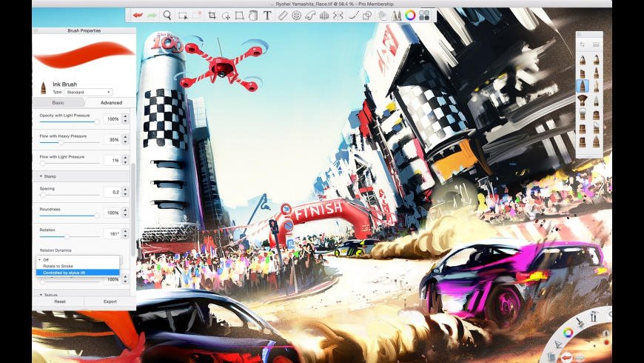Click the red current color dot in lagoon
Image resolution: width=644 pixels, height=363 pixels.
coord(607,342)
